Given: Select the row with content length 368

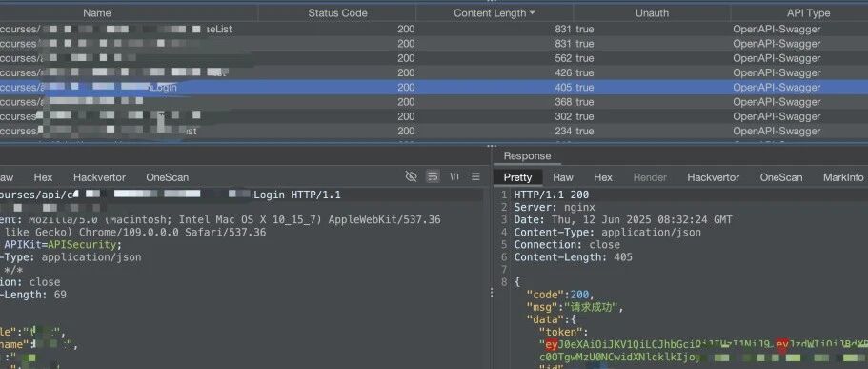Looking at the screenshot, I should (434, 102).
